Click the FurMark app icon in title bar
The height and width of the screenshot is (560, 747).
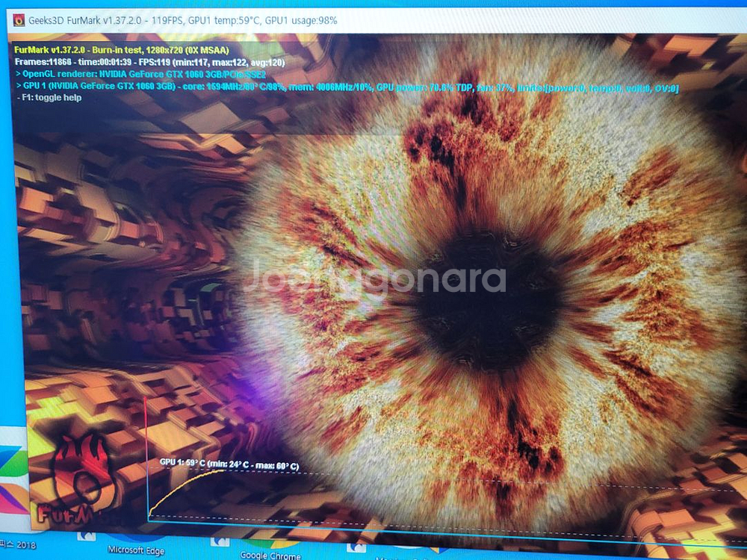tap(19, 20)
